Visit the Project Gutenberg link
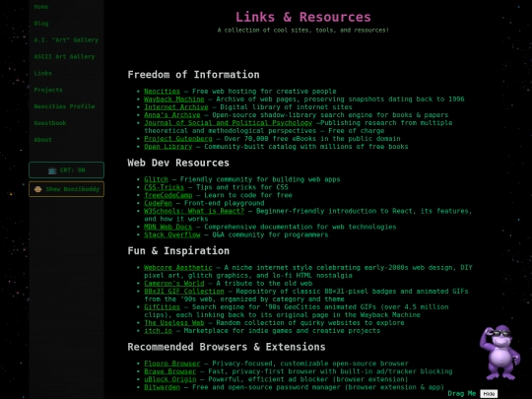This screenshot has height=399, width=532. click(x=178, y=139)
